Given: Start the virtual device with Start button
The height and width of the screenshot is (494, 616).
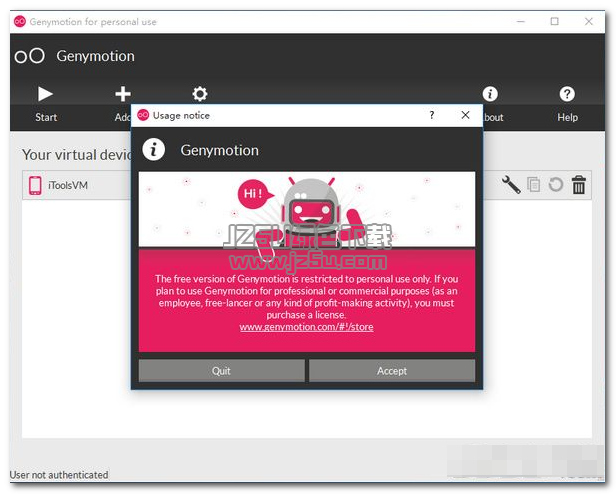Looking at the screenshot, I should click(x=46, y=104).
